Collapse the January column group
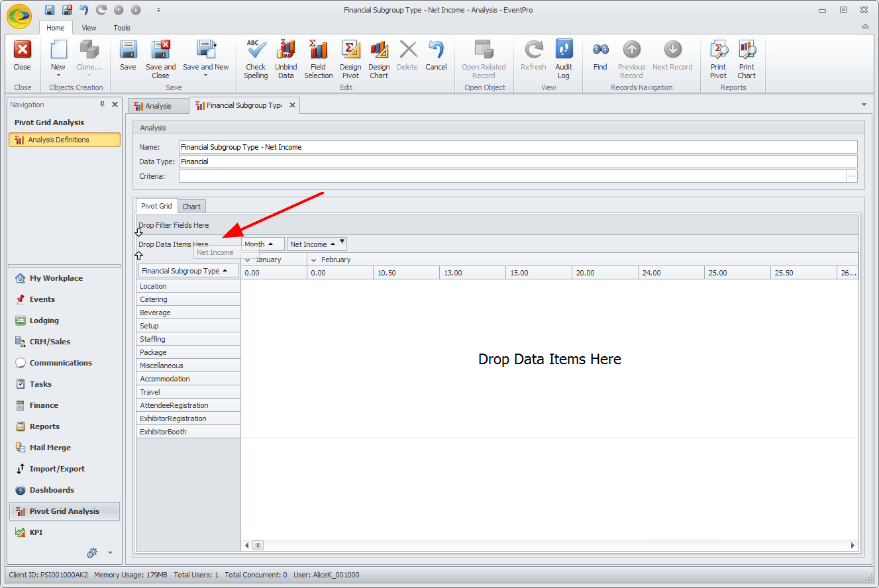879x588 pixels. (247, 260)
